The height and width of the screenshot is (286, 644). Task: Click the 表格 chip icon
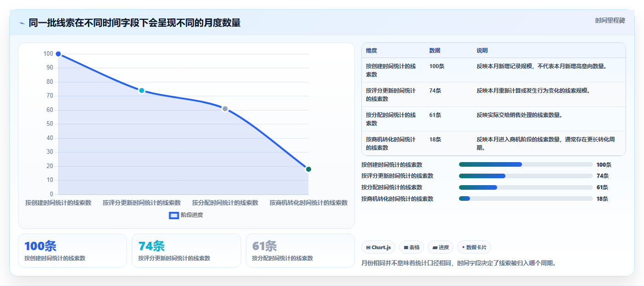pos(406,248)
